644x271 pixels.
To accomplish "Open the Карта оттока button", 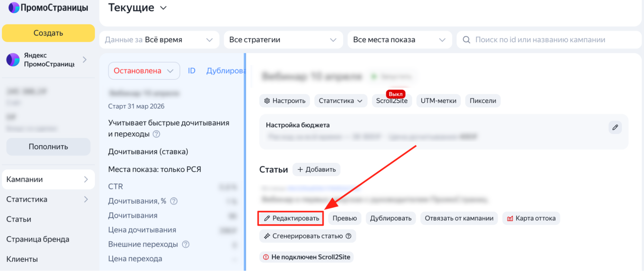I will (x=531, y=218).
